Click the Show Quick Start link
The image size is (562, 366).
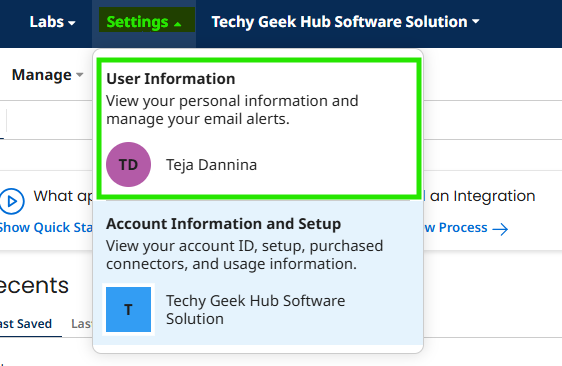tap(46, 228)
